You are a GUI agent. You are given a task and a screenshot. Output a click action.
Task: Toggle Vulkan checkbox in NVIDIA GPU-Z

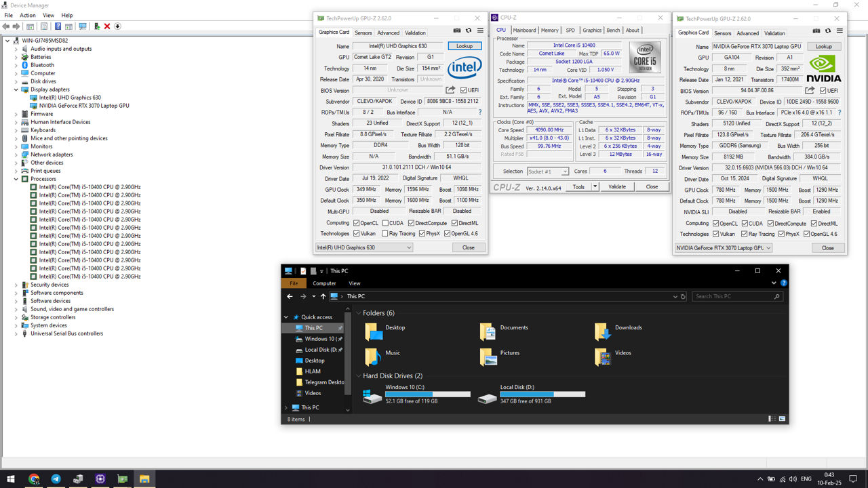click(714, 234)
